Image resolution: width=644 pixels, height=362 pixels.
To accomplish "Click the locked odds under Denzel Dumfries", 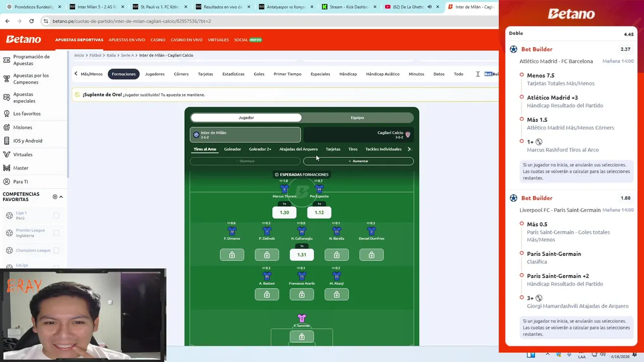I will pyautogui.click(x=371, y=255).
